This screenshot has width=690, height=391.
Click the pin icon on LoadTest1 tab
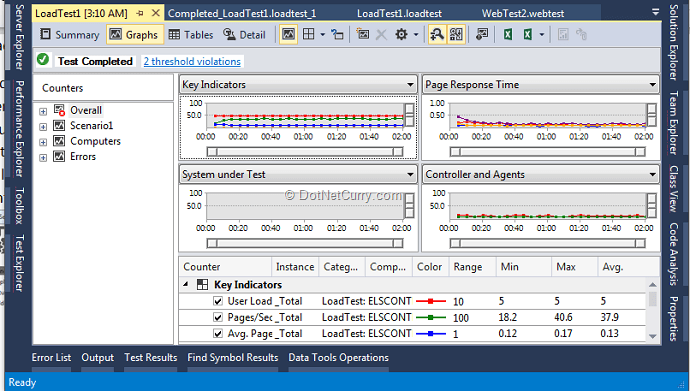140,13
